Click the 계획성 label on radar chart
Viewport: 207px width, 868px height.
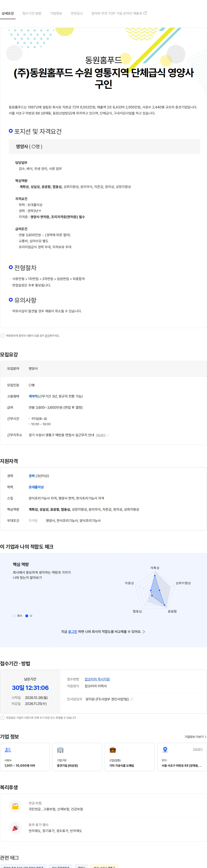pyautogui.click(x=155, y=568)
